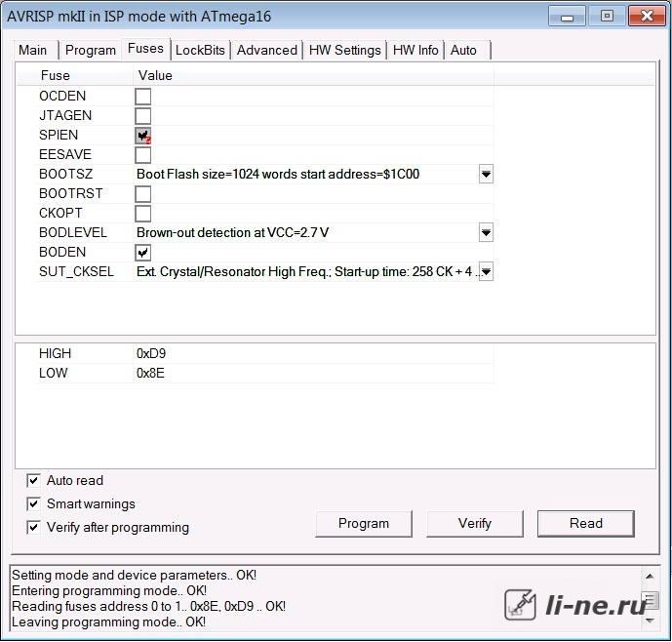The height and width of the screenshot is (642, 672).
Task: Open the SUT_CKSEL dropdown arrow
Action: [x=486, y=271]
